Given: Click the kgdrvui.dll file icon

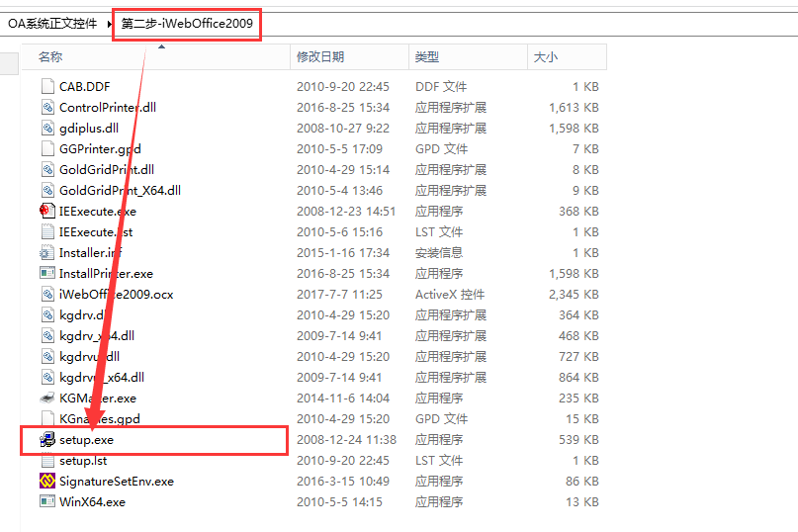Looking at the screenshot, I should [x=47, y=356].
